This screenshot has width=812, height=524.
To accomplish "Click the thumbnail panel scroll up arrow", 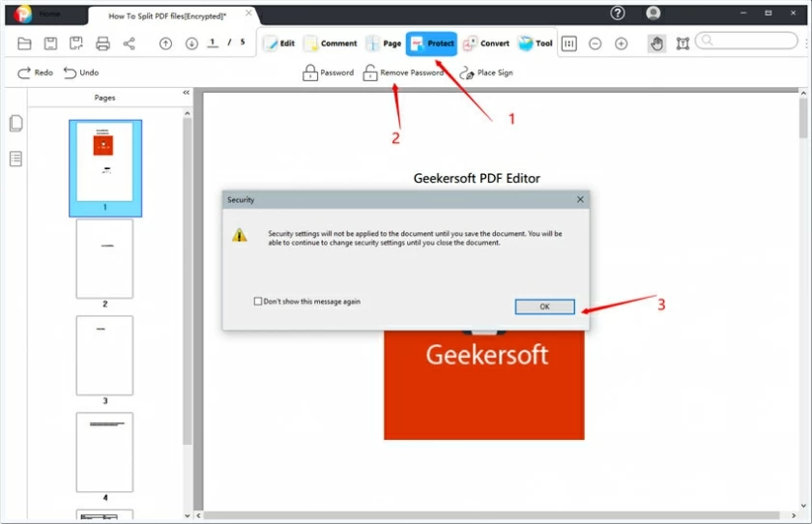I will tap(188, 113).
